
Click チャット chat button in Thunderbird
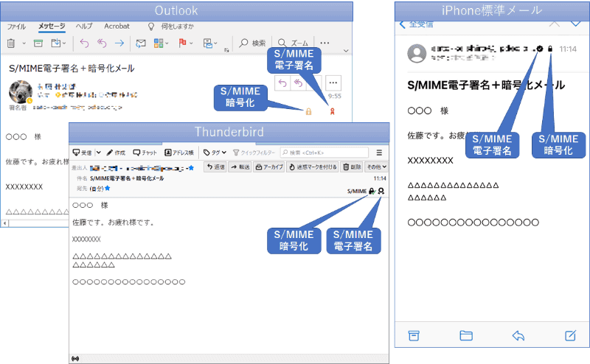(145, 153)
